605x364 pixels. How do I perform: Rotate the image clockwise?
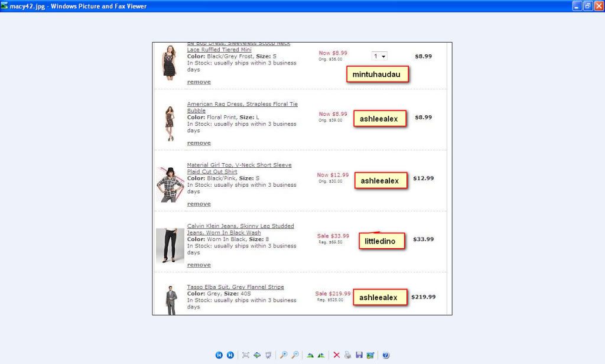310,355
